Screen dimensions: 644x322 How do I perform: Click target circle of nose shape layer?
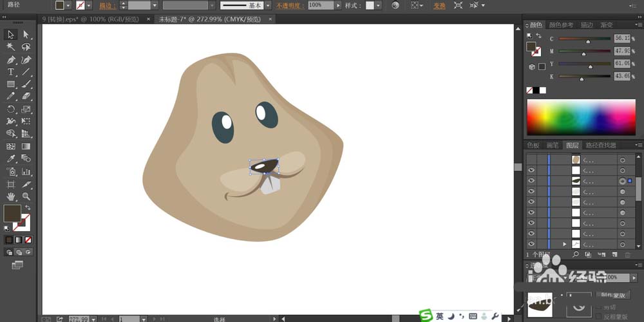(x=622, y=181)
